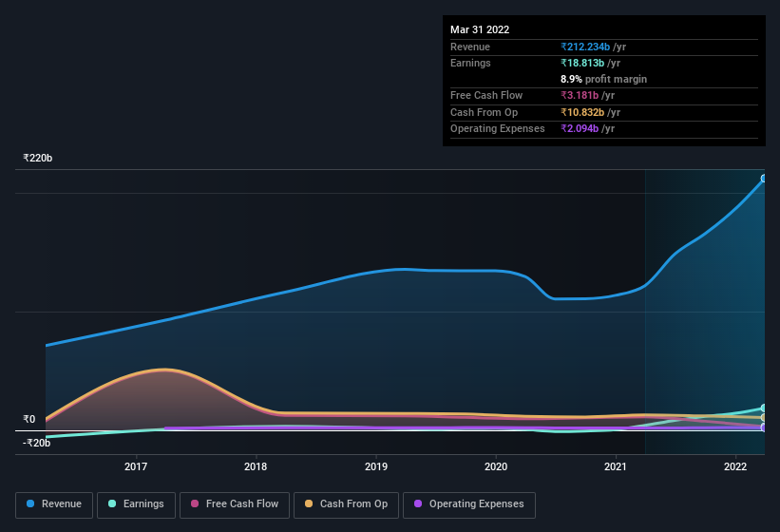Click the ₹220b y-axis label
780x532 pixels.
pyautogui.click(x=38, y=158)
